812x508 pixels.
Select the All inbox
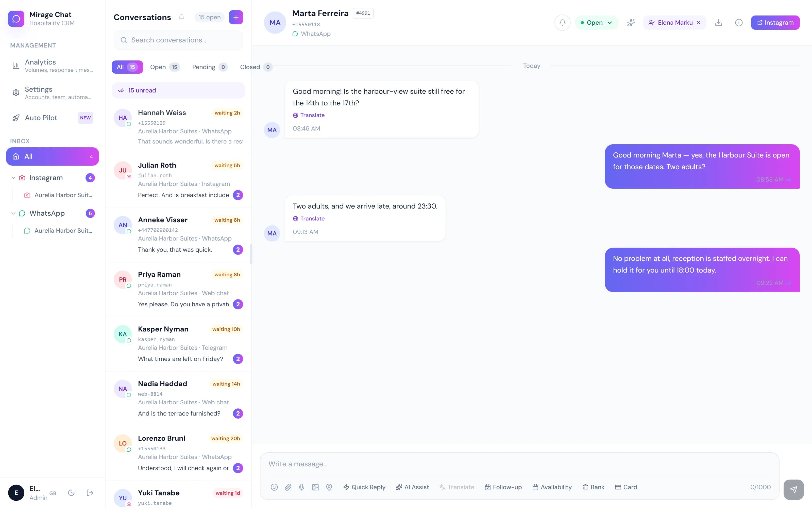pos(52,156)
